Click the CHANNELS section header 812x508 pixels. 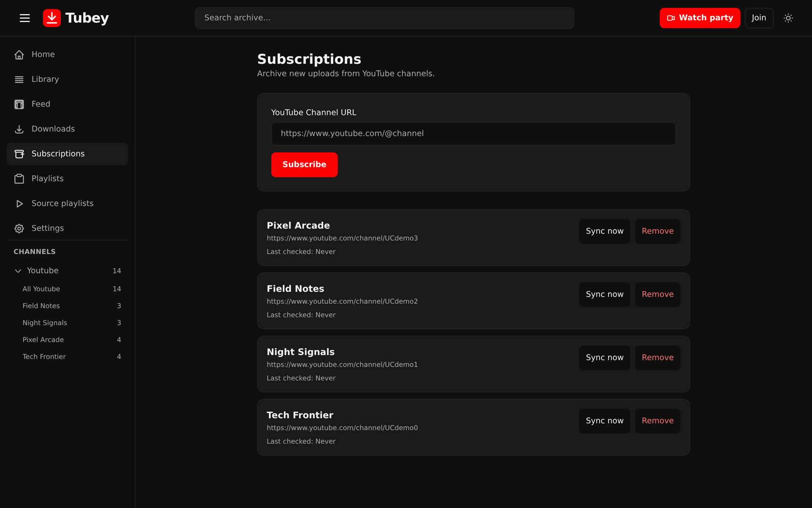click(x=35, y=252)
